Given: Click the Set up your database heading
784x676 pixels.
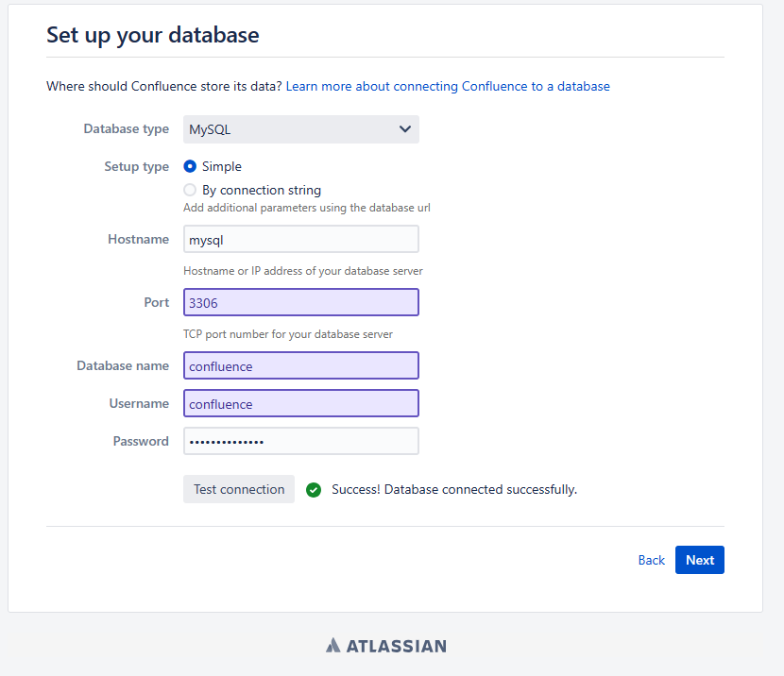Looking at the screenshot, I should click(153, 36).
